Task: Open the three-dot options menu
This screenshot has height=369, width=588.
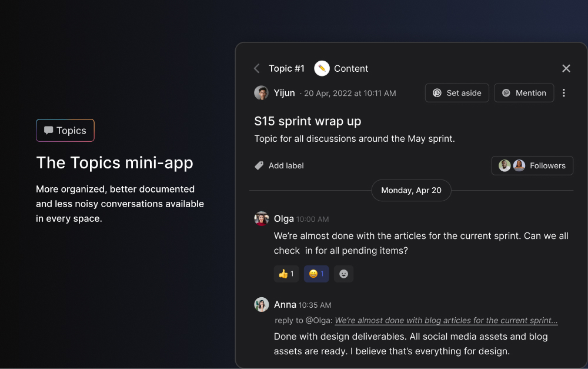Action: pos(564,92)
